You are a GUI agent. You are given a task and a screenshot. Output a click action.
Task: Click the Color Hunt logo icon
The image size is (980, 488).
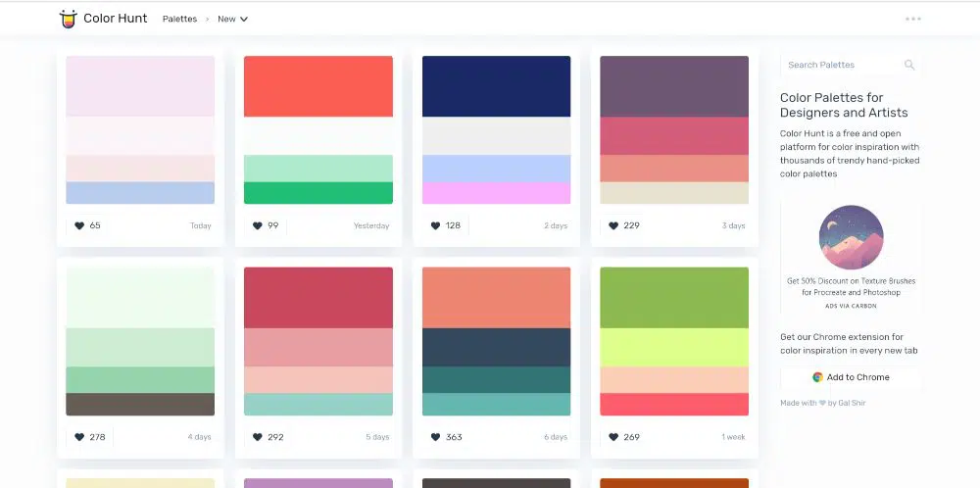pos(68,19)
